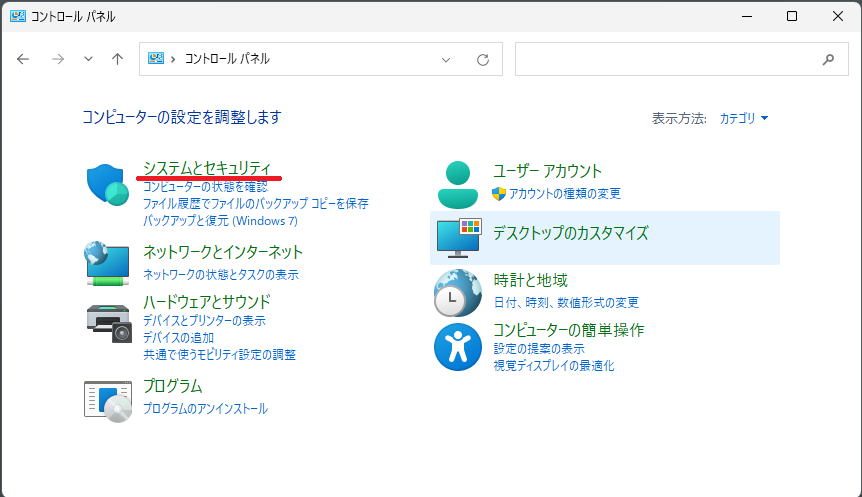Open システムとセキュリティ heading link
This screenshot has width=862, height=497.
tap(207, 167)
